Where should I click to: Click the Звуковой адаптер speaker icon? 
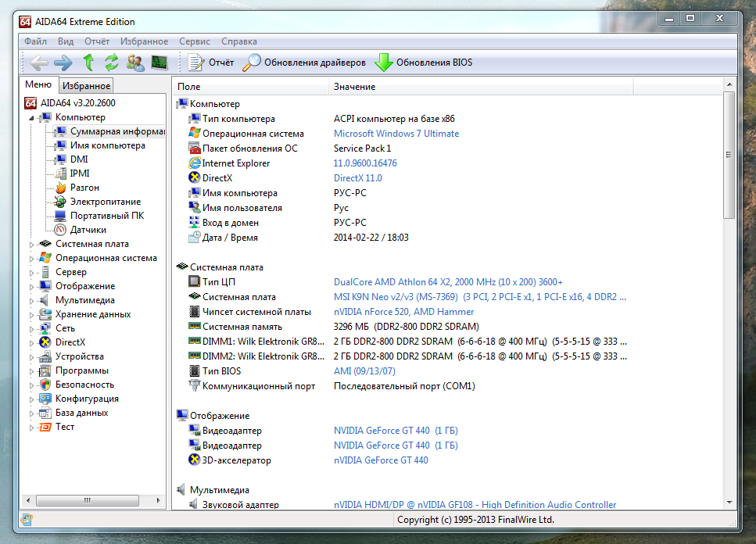193,504
